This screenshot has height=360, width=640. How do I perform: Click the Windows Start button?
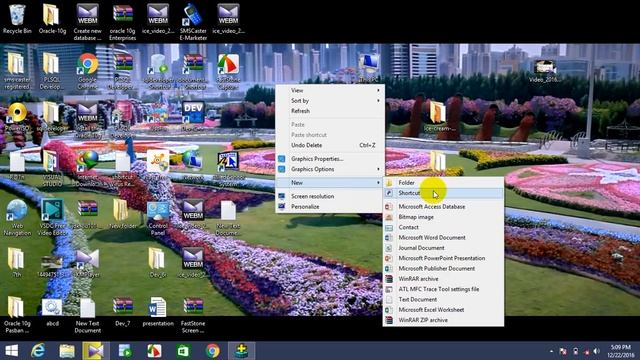click(x=11, y=351)
